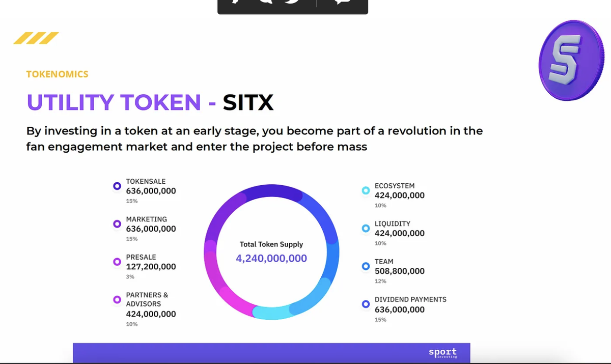Click the ECOSYSTEM legend circle
Viewport: 611px width, 364px height.
pos(366,190)
